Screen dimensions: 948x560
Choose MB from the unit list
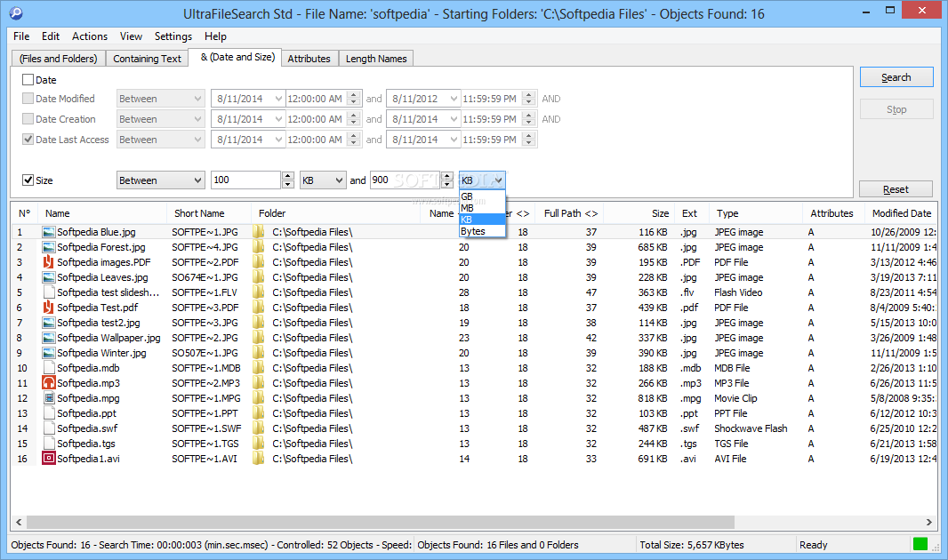pos(482,208)
